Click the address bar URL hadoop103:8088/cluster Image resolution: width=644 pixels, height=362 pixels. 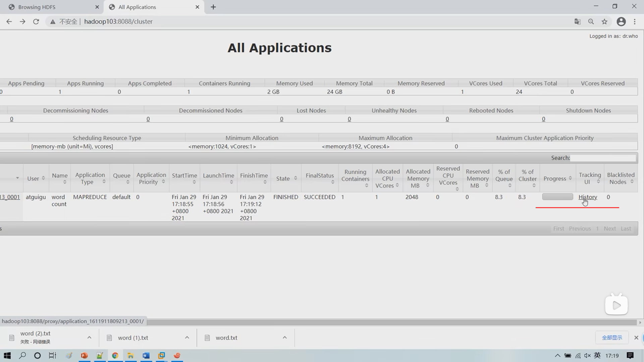pos(118,21)
